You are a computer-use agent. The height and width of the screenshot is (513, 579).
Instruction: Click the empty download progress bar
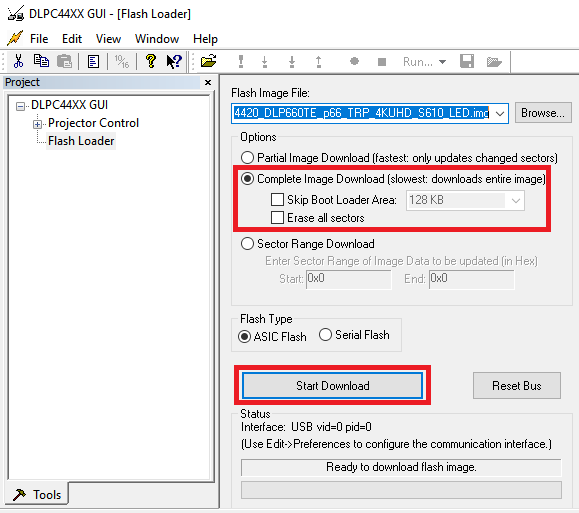[401, 490]
